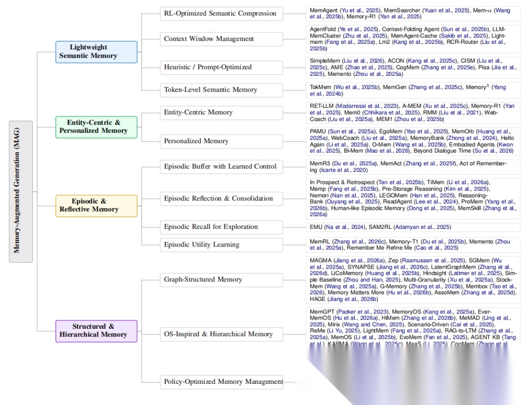The width and height of the screenshot is (532, 405).
Task: Click the Du et al., 2025b Memory-T1 citation
Action: pos(443,242)
